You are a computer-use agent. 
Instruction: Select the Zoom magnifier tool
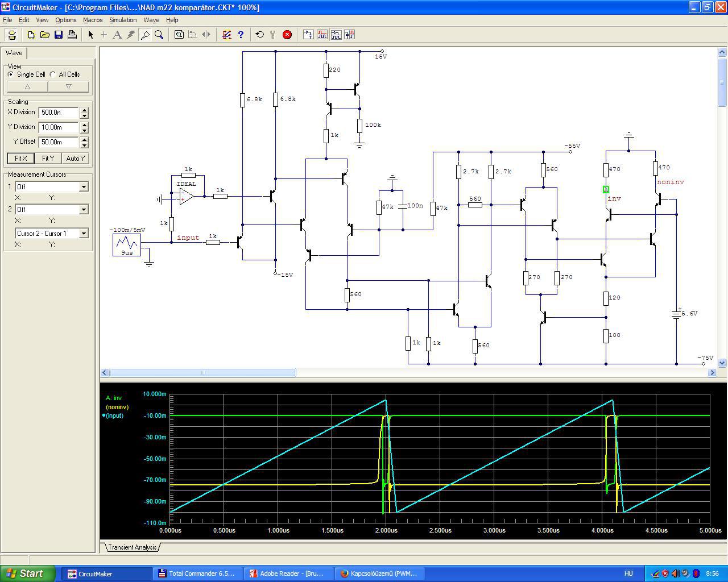pos(159,35)
